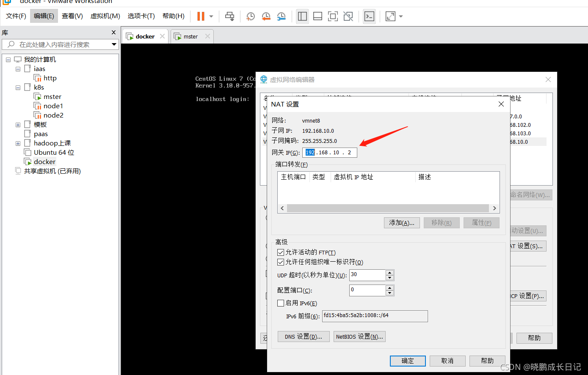Take a snapshot of this virtual machine
Image resolution: width=588 pixels, height=375 pixels.
(251, 16)
